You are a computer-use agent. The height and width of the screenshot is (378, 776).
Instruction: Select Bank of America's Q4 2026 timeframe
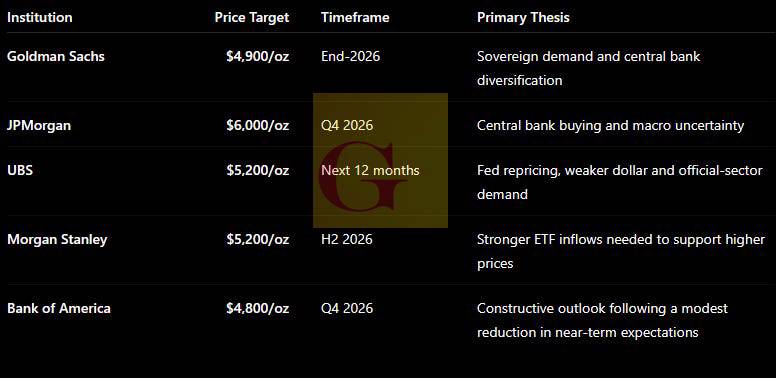coord(347,308)
